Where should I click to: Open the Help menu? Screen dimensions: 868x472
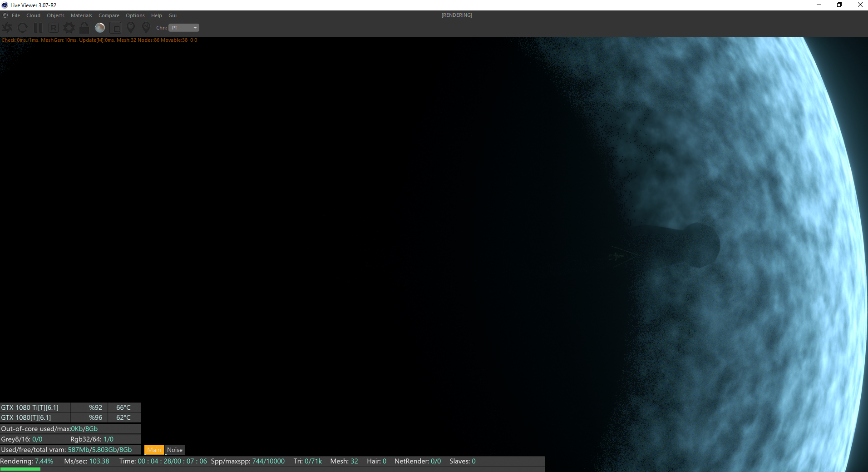click(157, 15)
